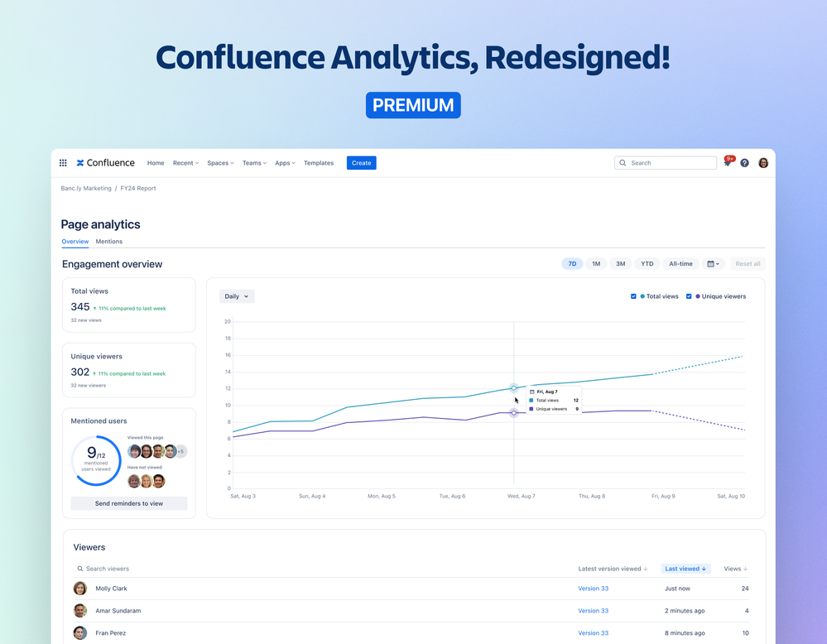Screen dimensions: 827x644
Task: Click Molly Clark's avatar in Viewers
Action: [80, 588]
